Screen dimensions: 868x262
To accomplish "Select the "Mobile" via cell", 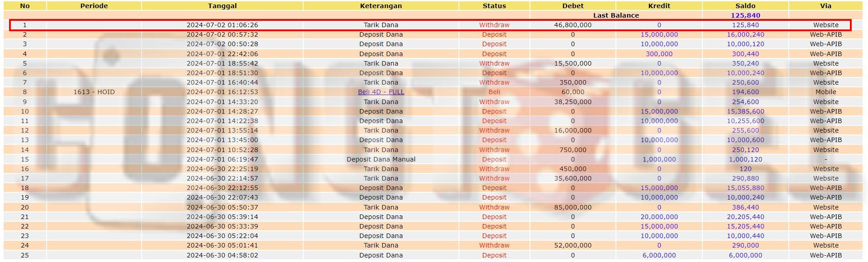I will 825,92.
